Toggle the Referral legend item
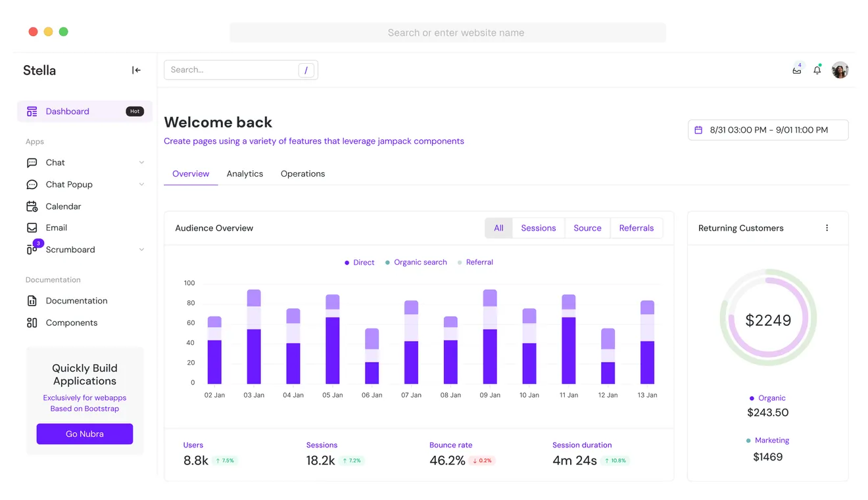Viewport: 868px width, 500px height. pyautogui.click(x=475, y=261)
